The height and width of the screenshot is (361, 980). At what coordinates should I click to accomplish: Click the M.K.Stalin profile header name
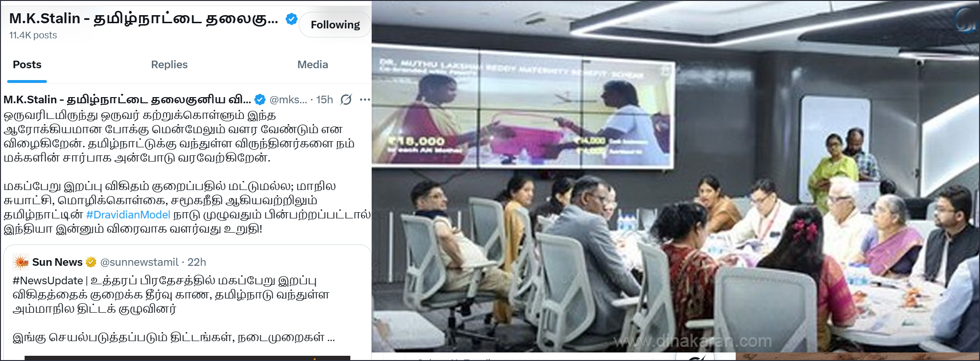pyautogui.click(x=143, y=18)
